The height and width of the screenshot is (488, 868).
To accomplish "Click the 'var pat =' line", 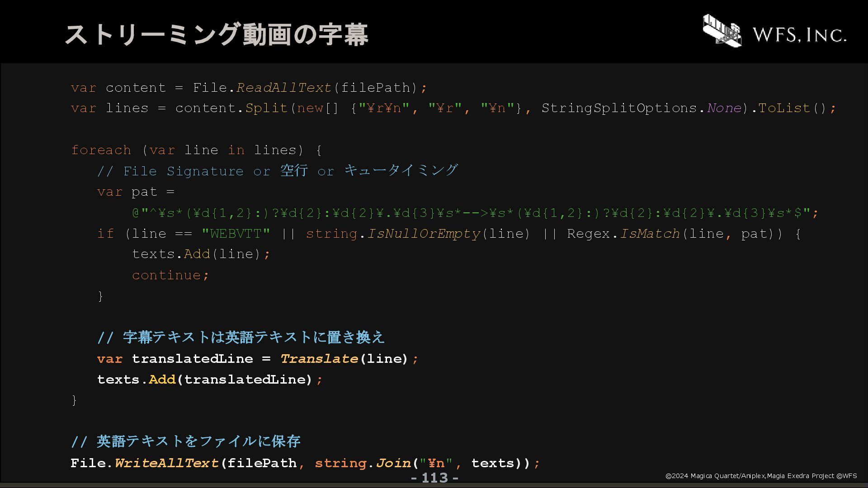I will coord(136,192).
